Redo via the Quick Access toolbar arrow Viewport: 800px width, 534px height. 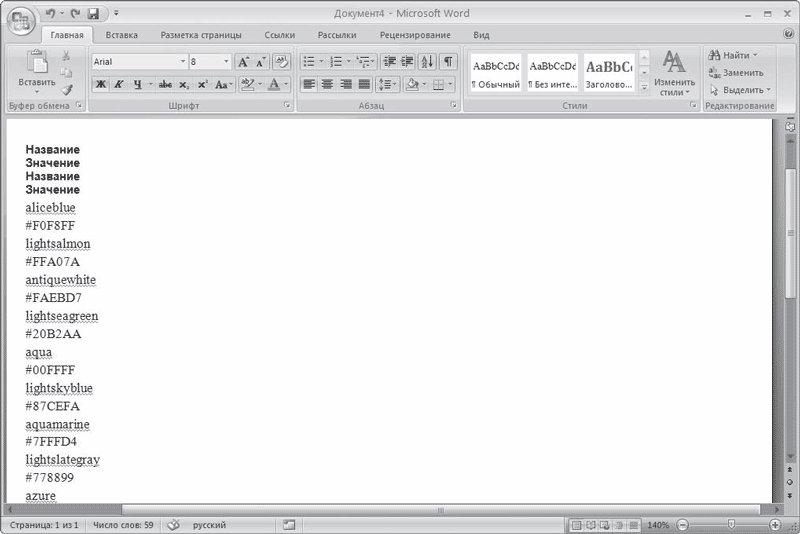click(76, 13)
